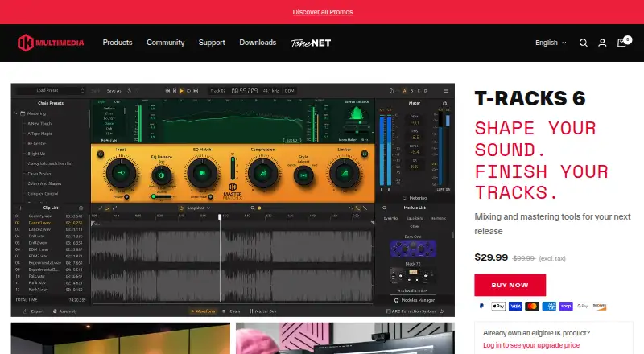Switch to the Waveform tab in T-RackS

[203, 311]
